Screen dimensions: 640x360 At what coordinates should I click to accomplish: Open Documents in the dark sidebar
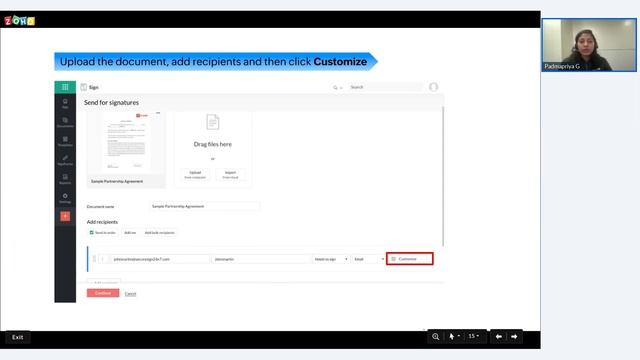click(65, 122)
